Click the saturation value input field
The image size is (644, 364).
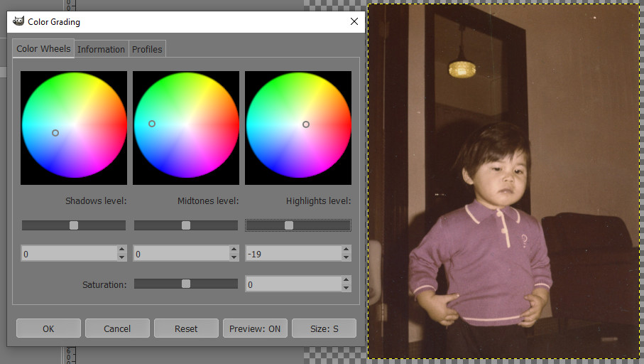[x=293, y=284]
